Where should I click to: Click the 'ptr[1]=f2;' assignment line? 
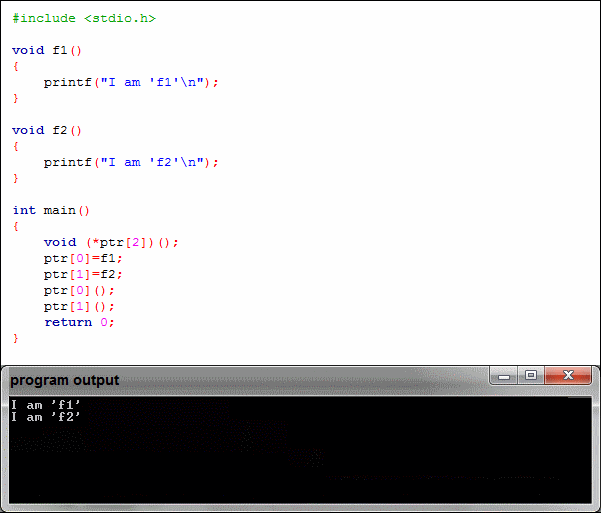[x=83, y=275]
